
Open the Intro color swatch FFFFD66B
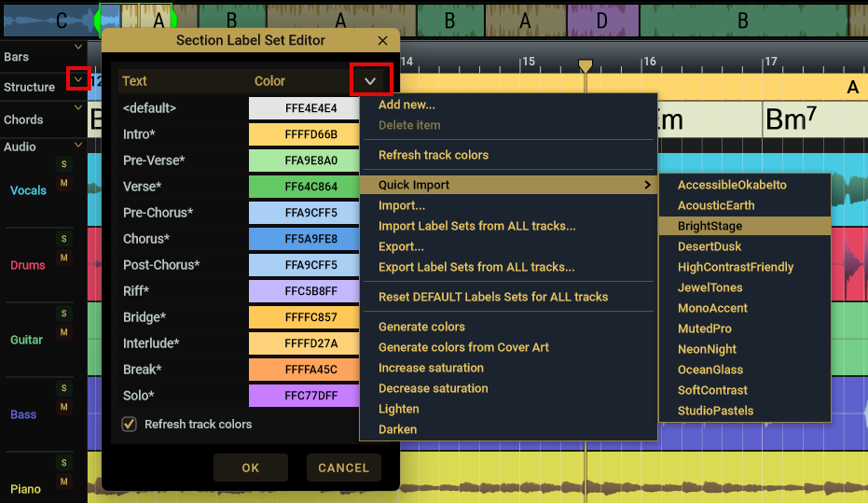point(304,134)
